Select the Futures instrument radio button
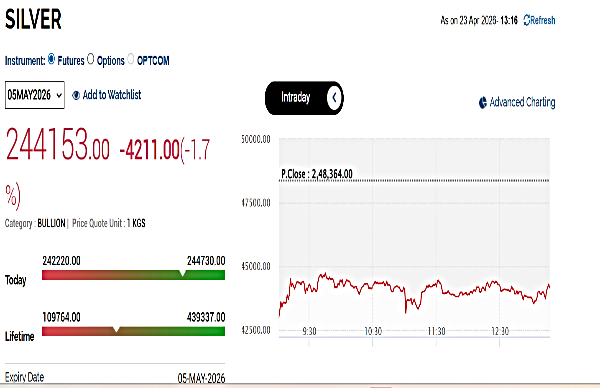The image size is (600, 388). click(x=51, y=59)
